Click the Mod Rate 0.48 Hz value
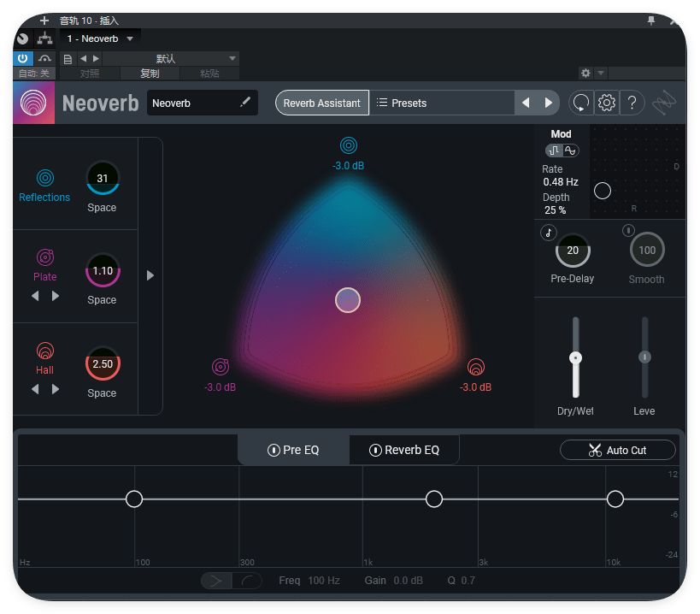 click(561, 182)
